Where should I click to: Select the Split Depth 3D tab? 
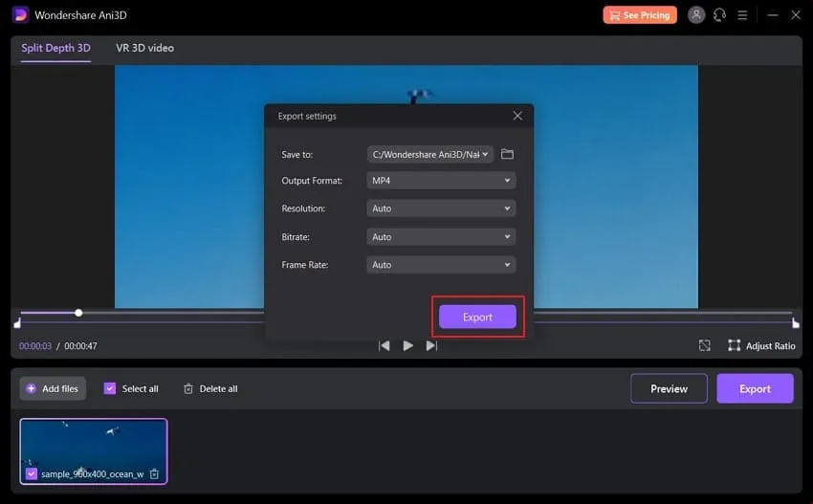pos(56,48)
